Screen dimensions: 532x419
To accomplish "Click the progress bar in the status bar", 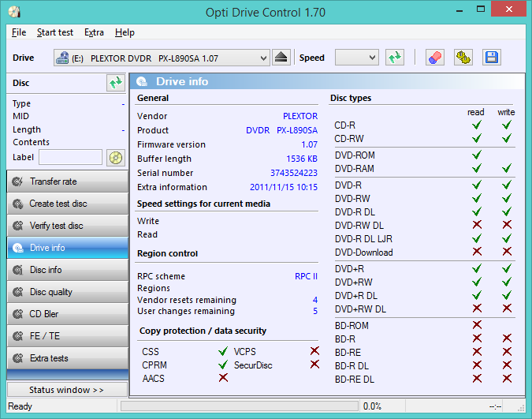I will tap(240, 406).
